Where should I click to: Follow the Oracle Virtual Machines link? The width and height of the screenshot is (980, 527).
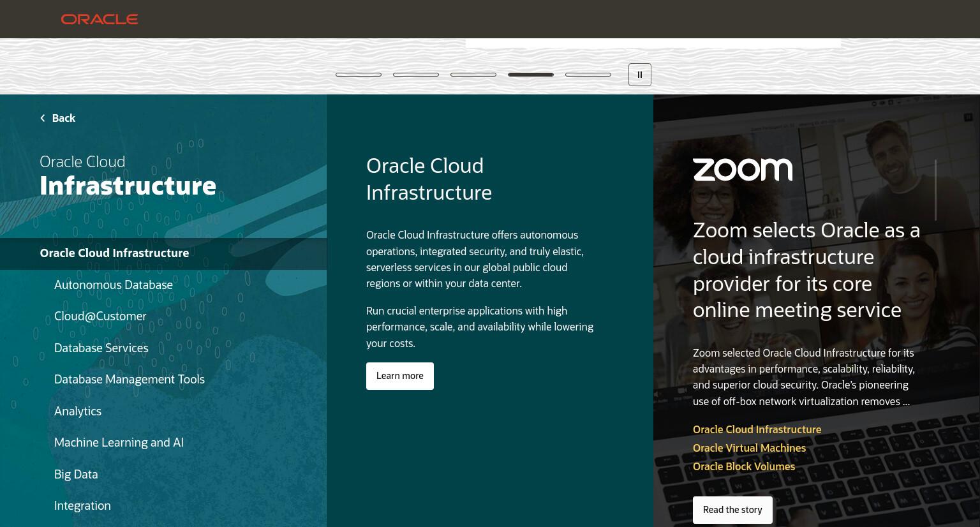tap(749, 448)
